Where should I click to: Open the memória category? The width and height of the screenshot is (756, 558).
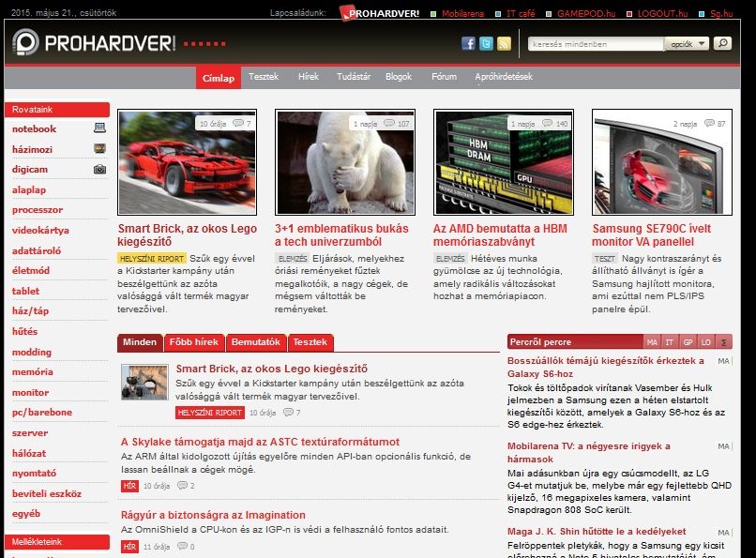(32, 371)
